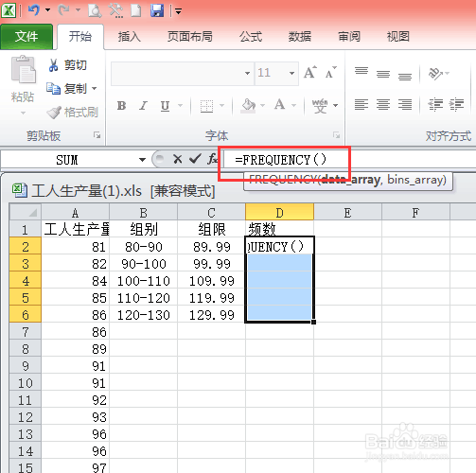The image size is (476, 473).
Task: Click the Middle Align icon
Action: click(383, 74)
